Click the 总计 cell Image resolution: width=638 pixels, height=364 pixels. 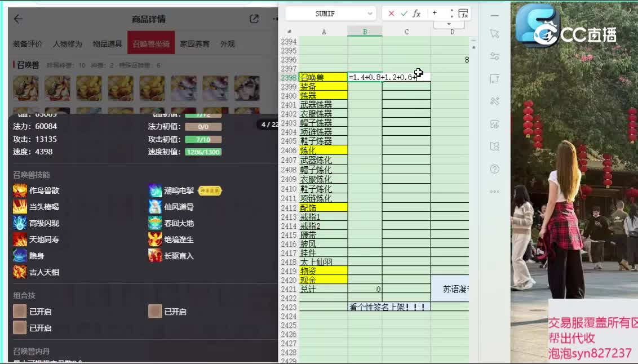[323, 289]
